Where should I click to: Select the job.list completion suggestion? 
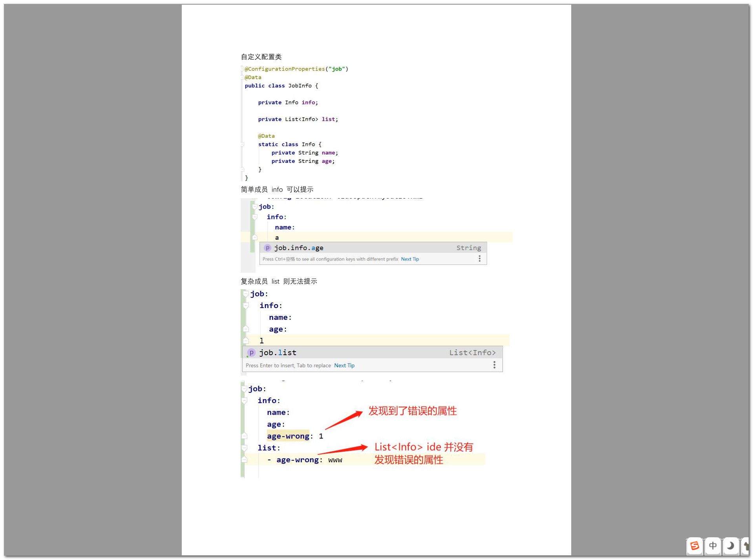point(278,353)
